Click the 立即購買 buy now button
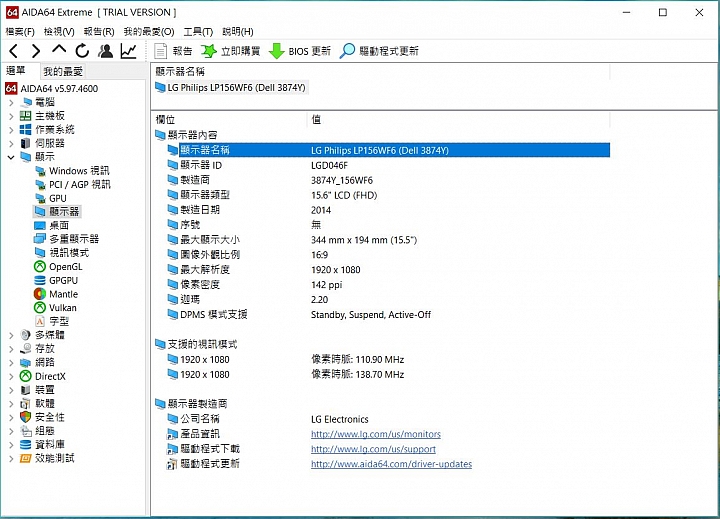This screenshot has height=519, width=720. pyautogui.click(x=231, y=51)
